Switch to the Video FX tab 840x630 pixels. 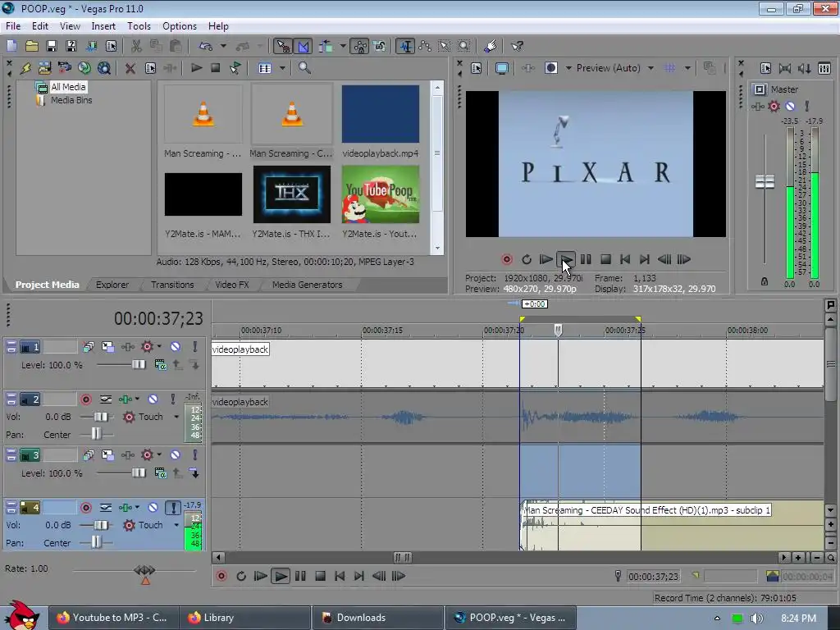coord(232,285)
